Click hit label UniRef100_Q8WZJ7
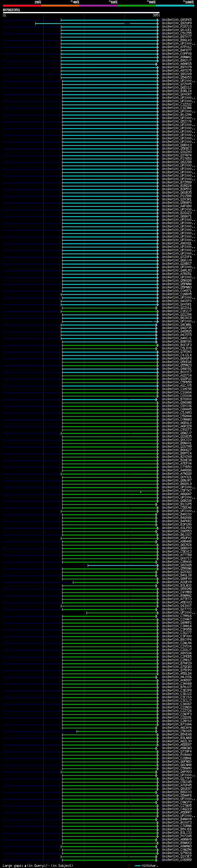Screen dimensions: 197x868 [x=177, y=433]
